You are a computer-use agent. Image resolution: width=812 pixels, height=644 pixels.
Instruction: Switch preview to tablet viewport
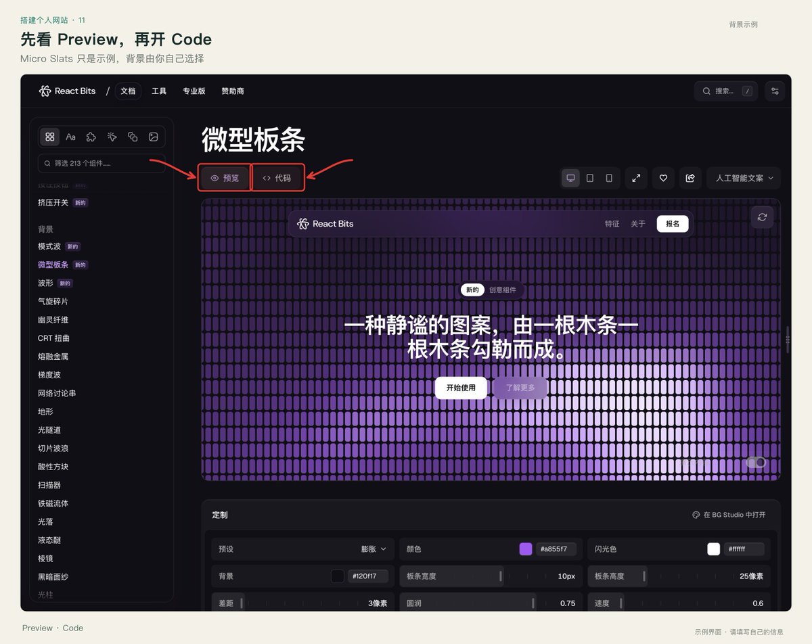pyautogui.click(x=590, y=178)
